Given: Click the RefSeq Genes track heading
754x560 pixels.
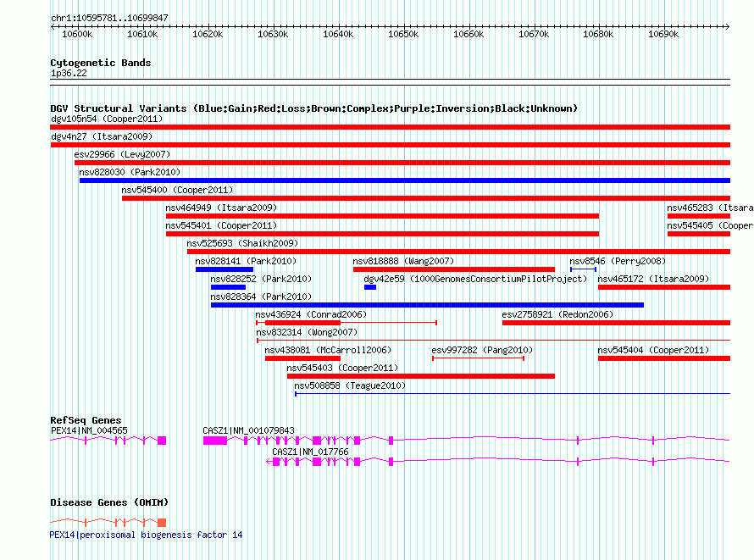Looking at the screenshot, I should (x=86, y=420).
